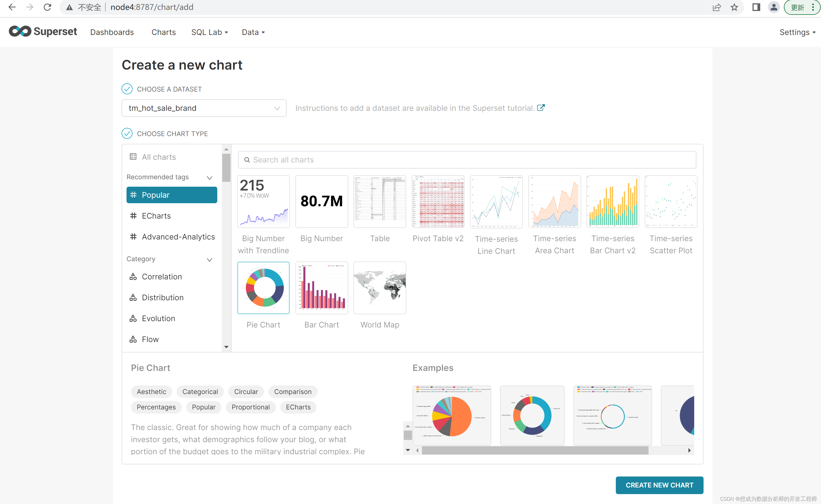Image resolution: width=821 pixels, height=504 pixels.
Task: Click the category icon beside Flow
Action: (x=133, y=339)
